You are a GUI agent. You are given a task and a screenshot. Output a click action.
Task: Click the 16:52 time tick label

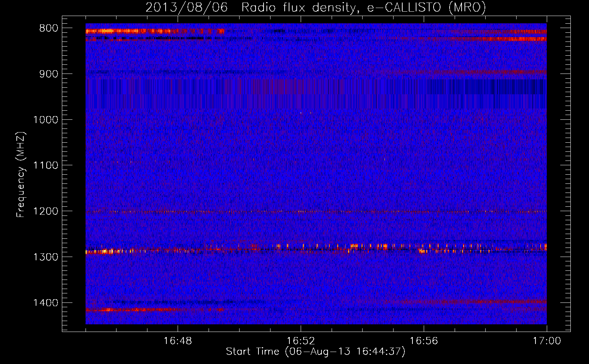[x=301, y=341]
